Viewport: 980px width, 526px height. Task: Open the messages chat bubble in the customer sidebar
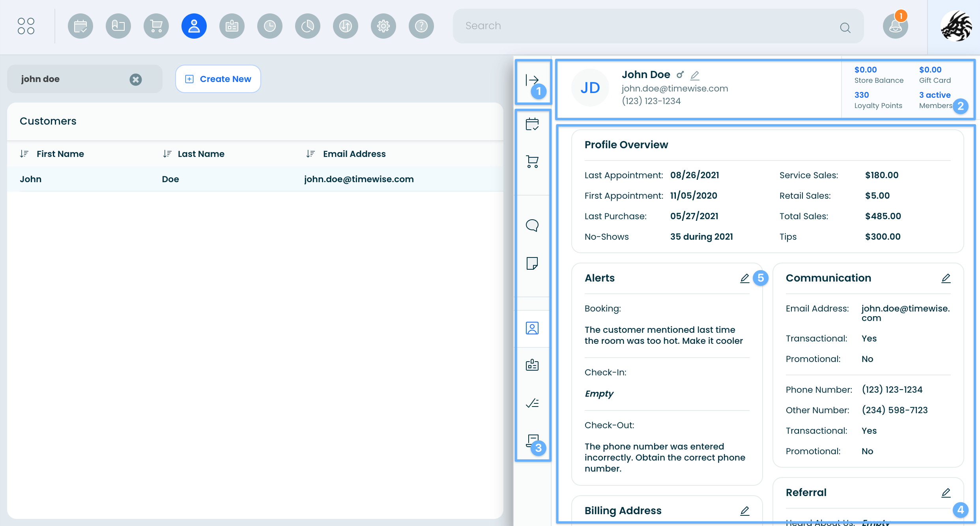(x=532, y=225)
